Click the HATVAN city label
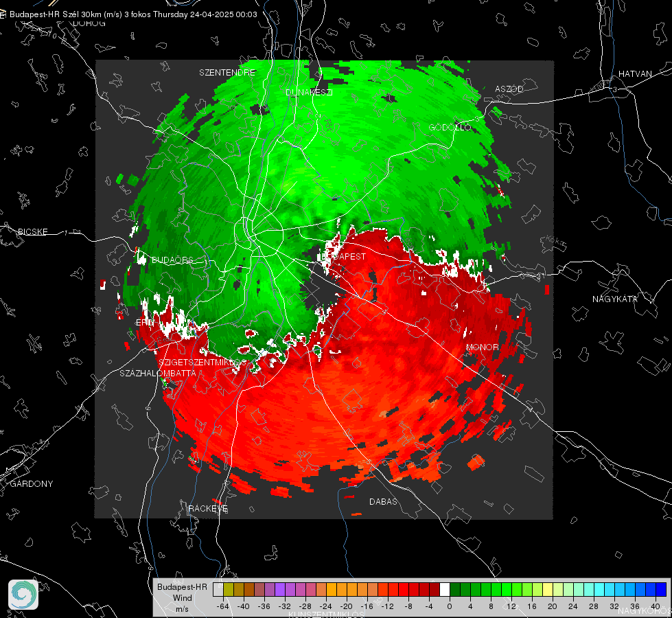Screen dimensions: 672x618 635,73
